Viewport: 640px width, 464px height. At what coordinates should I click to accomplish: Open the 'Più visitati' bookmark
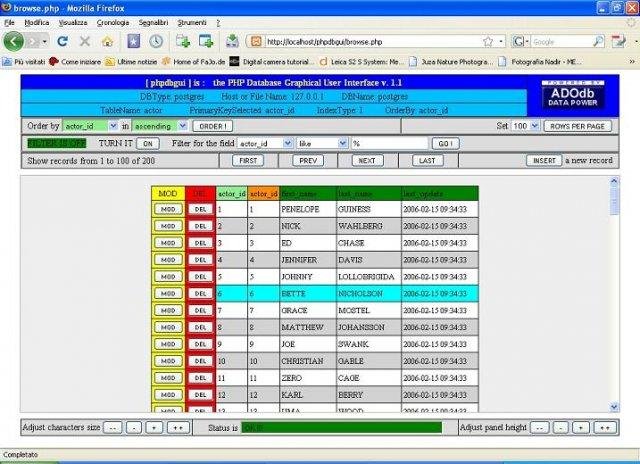24,62
